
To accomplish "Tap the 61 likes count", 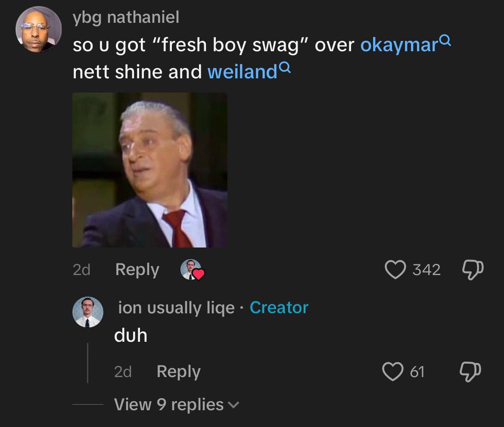I will [417, 372].
